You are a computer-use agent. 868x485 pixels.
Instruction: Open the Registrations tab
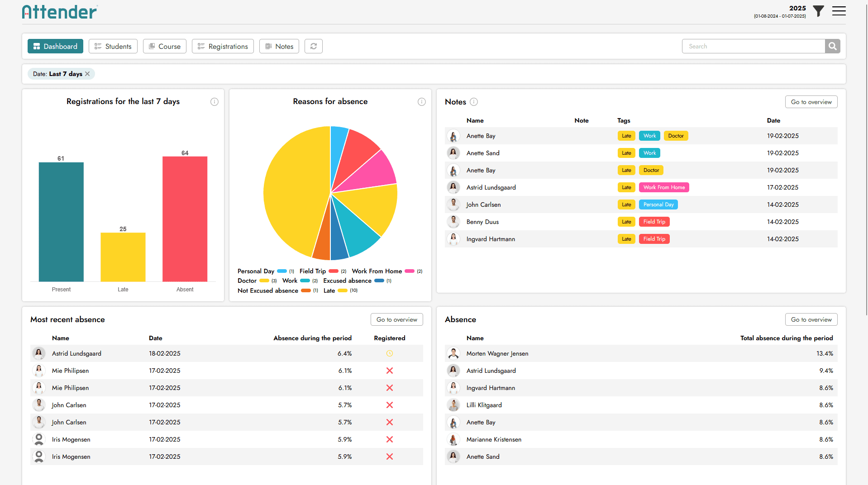[223, 46]
